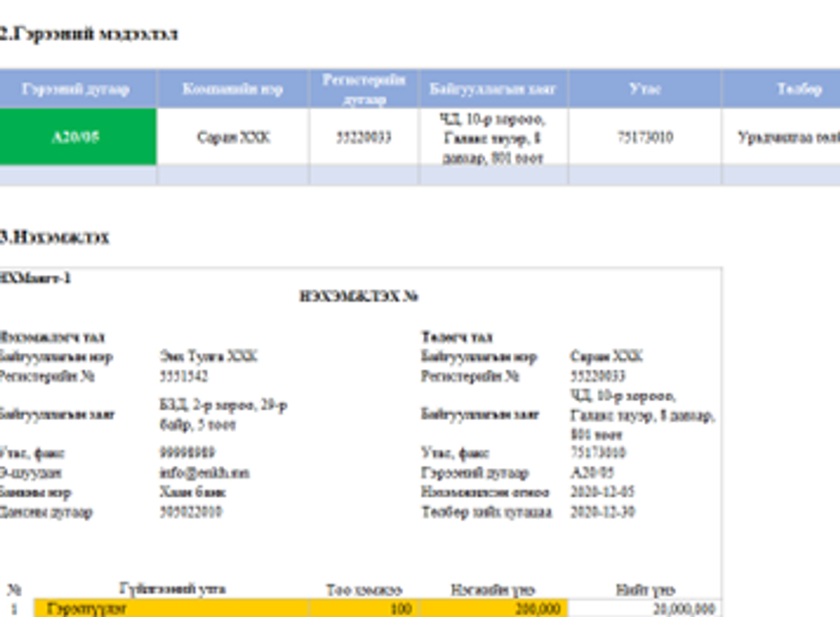Click phone number 75173010 in the contract table
The height and width of the screenshot is (617, 840).
[645, 137]
